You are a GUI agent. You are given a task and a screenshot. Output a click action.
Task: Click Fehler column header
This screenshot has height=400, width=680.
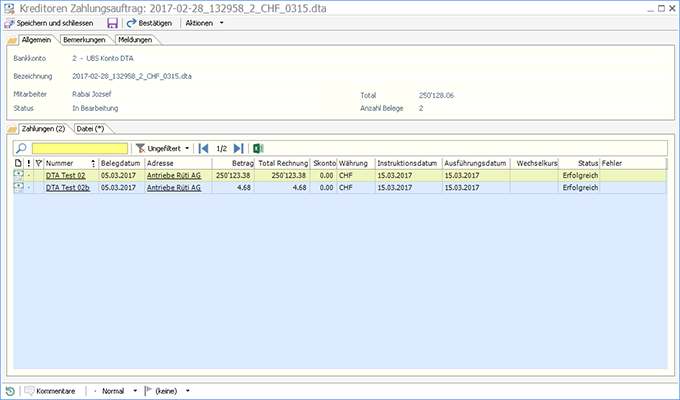(x=633, y=164)
